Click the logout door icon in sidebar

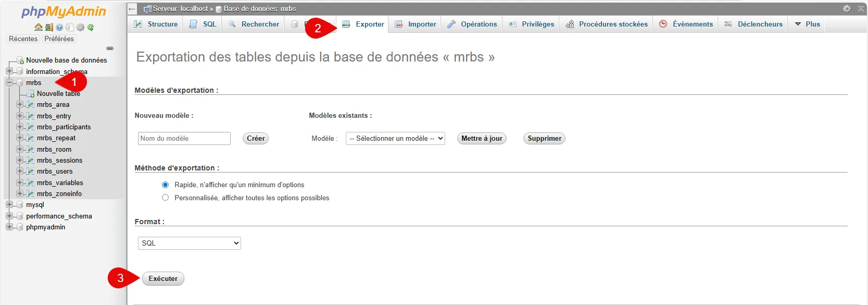click(49, 27)
